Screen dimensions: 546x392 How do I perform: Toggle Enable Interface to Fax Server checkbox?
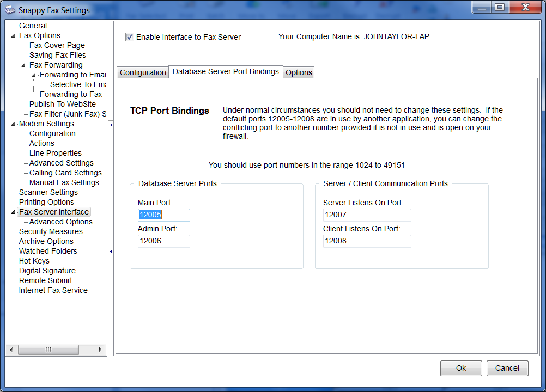[x=130, y=37]
